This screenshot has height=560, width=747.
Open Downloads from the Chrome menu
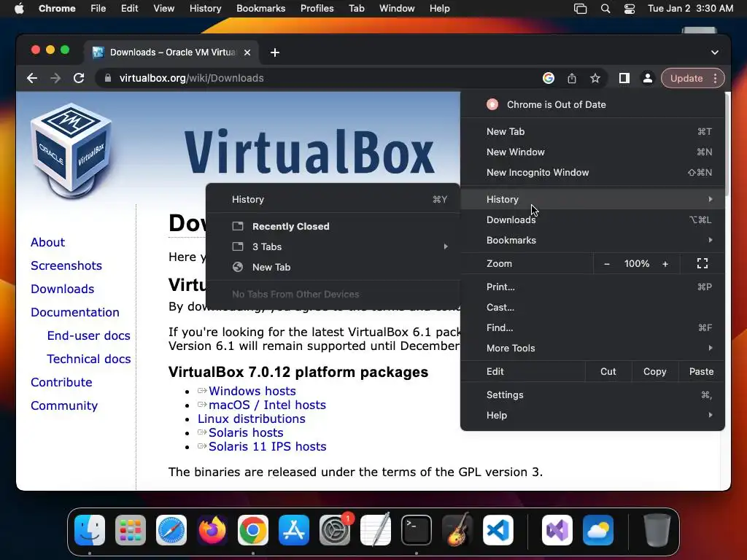[592, 219]
